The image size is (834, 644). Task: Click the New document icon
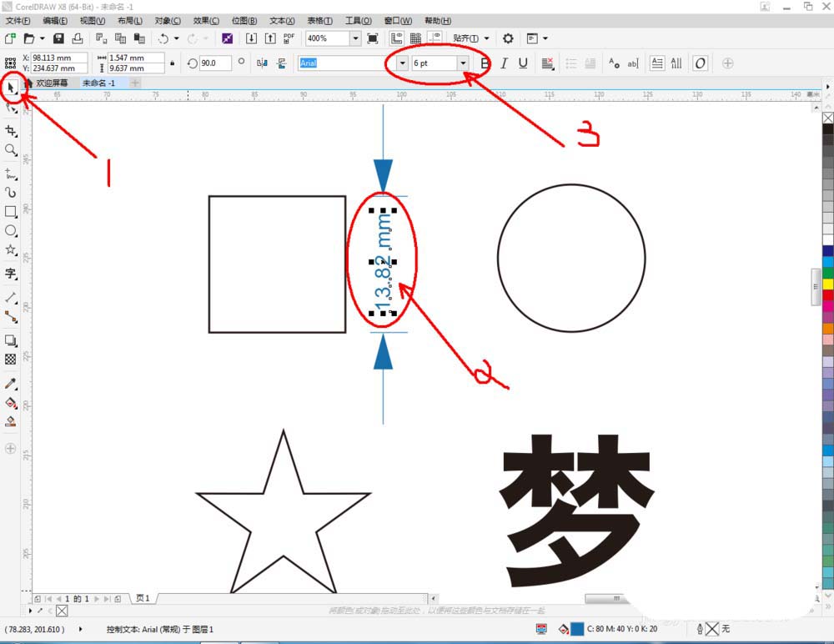[x=10, y=38]
